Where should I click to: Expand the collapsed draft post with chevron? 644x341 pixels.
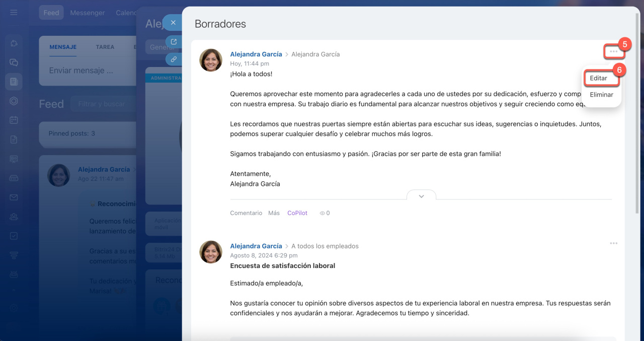pyautogui.click(x=421, y=196)
